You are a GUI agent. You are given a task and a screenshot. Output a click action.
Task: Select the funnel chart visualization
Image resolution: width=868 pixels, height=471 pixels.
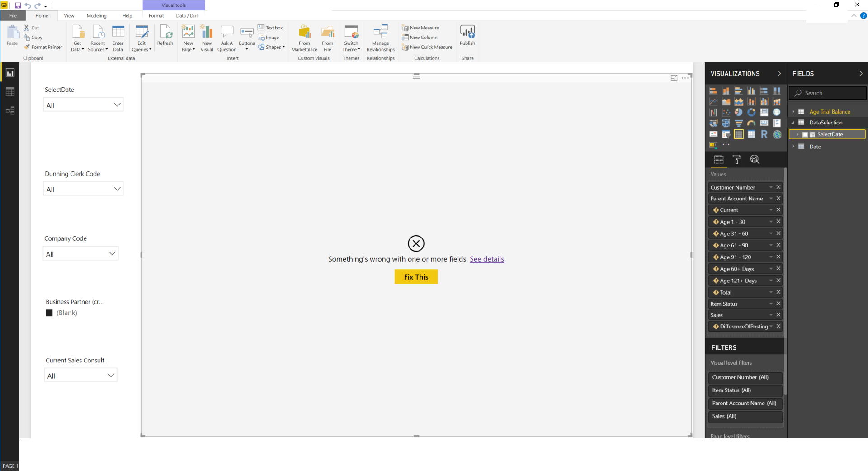[739, 123]
